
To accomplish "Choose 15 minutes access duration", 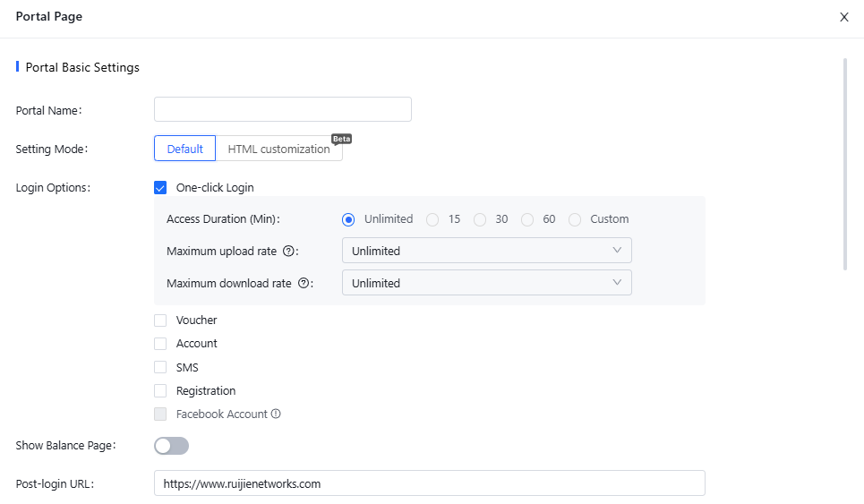I will pyautogui.click(x=432, y=219).
